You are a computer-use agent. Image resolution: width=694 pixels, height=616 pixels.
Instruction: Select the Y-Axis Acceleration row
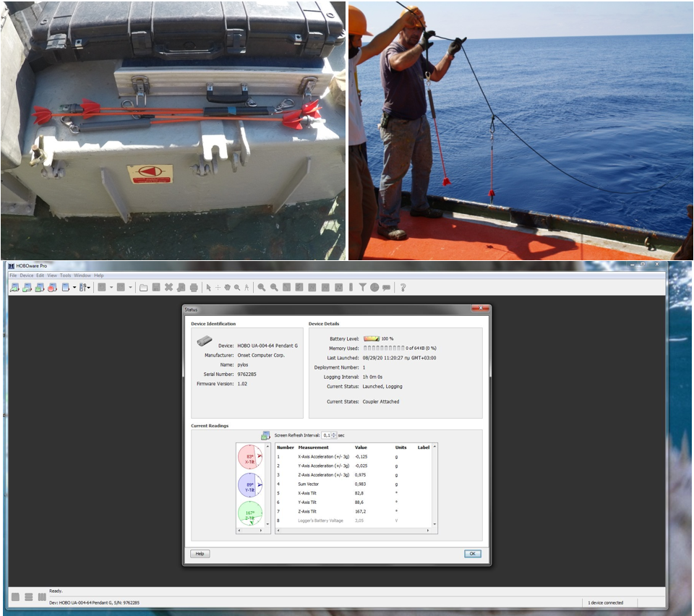[x=354, y=466]
